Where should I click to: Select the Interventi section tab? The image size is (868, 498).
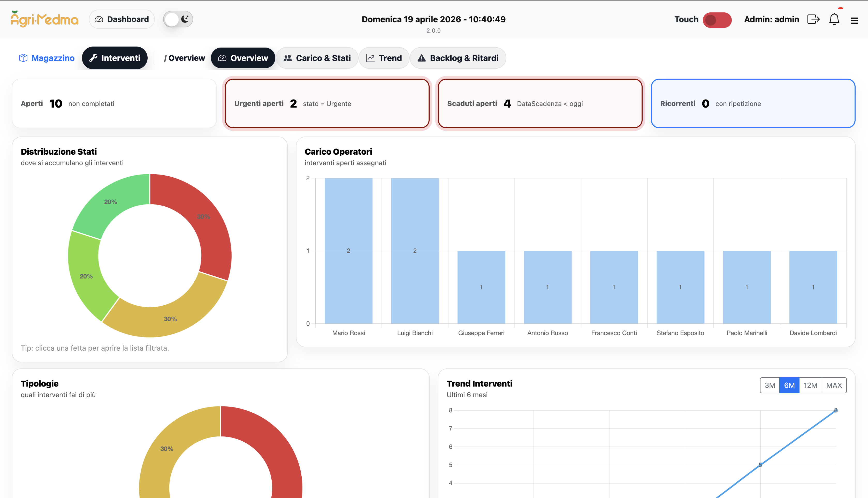(115, 58)
